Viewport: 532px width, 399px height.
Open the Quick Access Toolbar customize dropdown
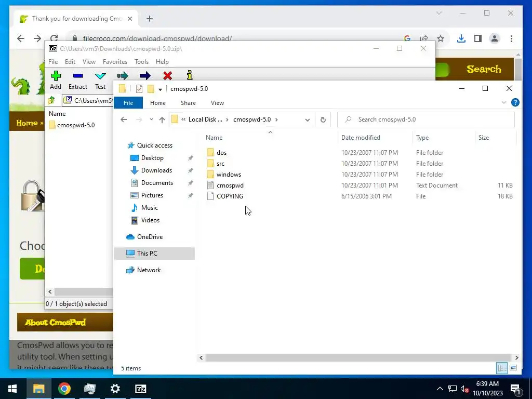tap(160, 89)
